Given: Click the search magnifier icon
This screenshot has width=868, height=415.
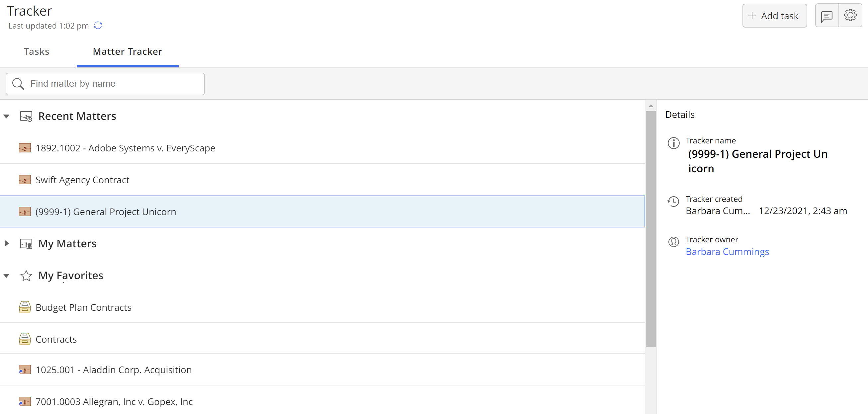Looking at the screenshot, I should click(18, 84).
